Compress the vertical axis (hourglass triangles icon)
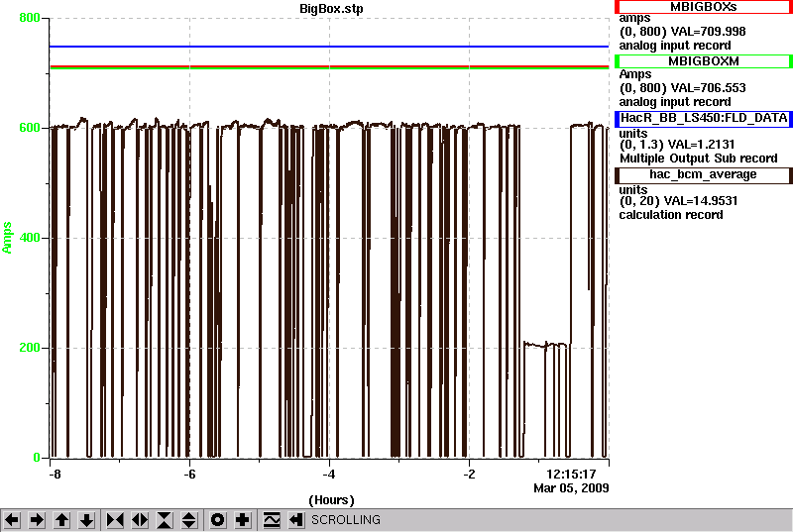Screen dimensions: 793x532 click(165, 520)
